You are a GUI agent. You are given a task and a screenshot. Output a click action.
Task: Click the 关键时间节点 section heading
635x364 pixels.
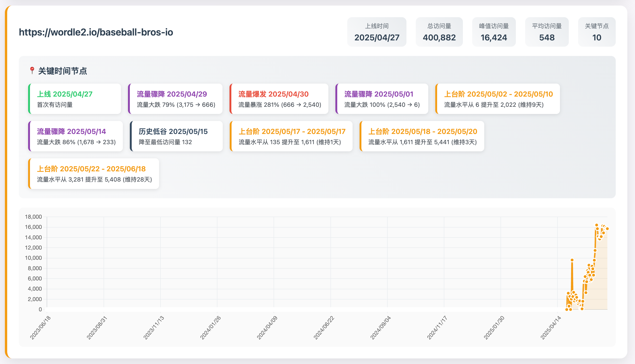[x=62, y=71]
